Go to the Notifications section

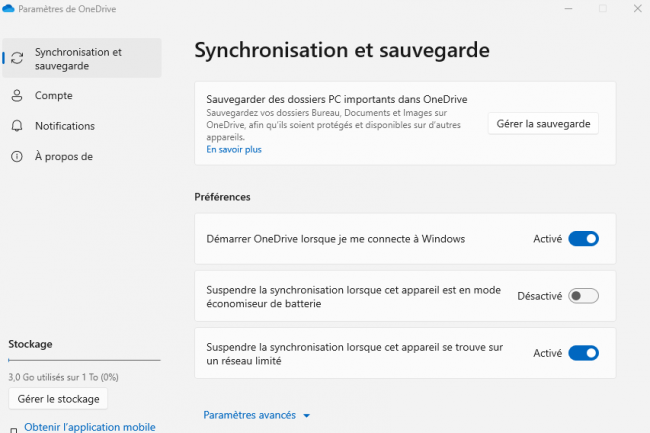(64, 126)
